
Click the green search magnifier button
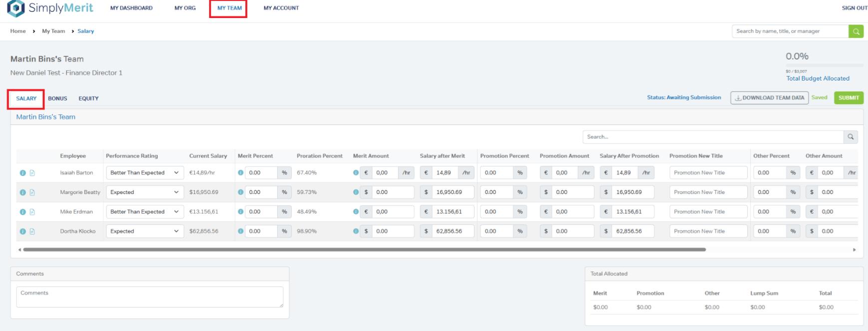[x=856, y=31]
